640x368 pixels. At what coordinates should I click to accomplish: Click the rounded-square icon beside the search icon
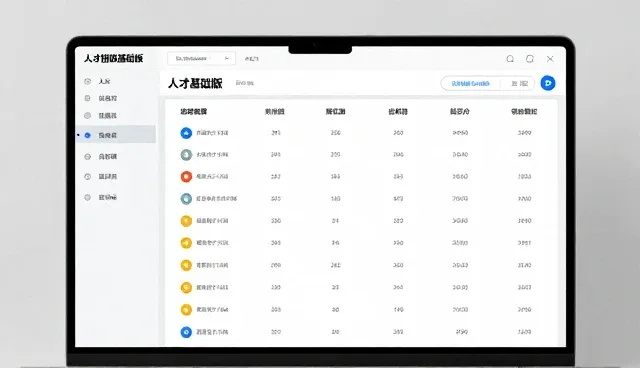click(530, 59)
